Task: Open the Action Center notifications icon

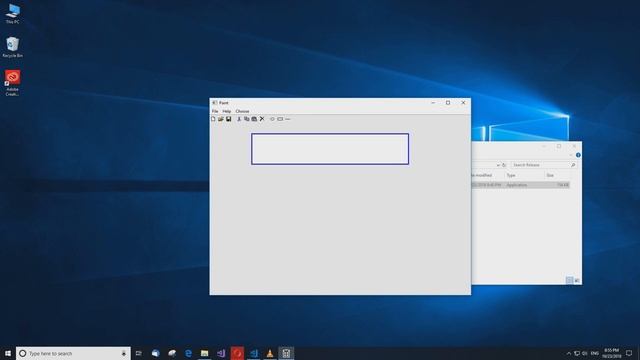Action: (x=629, y=353)
